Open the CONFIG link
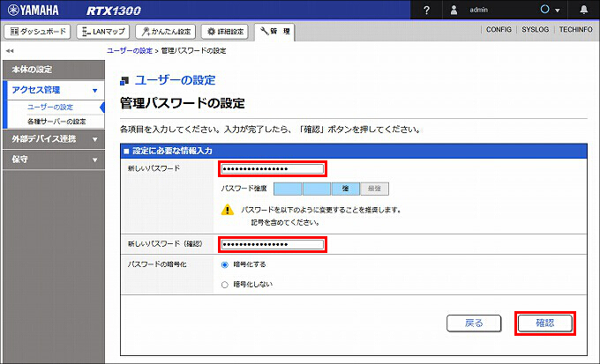This screenshot has height=364, width=600. point(499,29)
